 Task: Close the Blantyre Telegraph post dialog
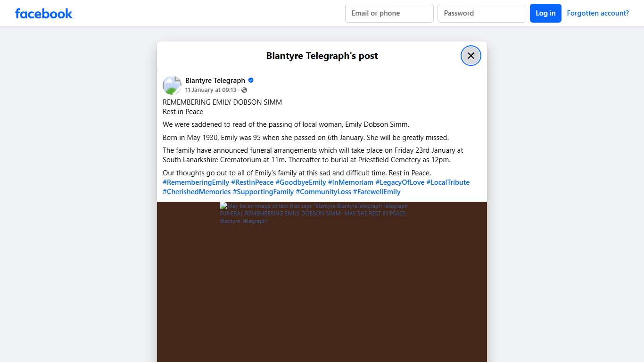(471, 56)
